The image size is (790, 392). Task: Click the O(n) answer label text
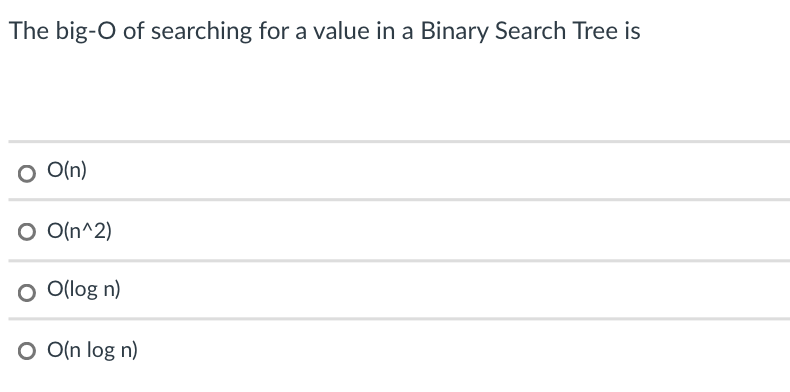pyautogui.click(x=67, y=170)
